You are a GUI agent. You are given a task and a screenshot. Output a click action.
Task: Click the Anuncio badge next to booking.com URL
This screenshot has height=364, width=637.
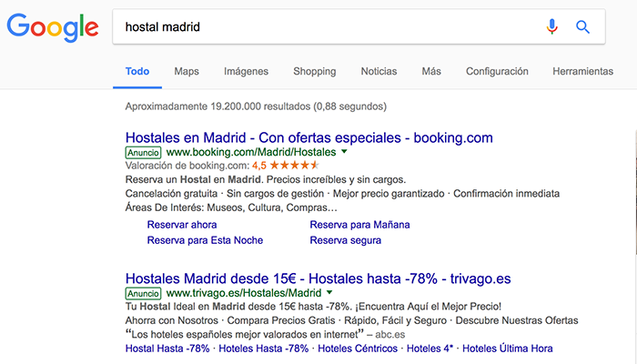(143, 152)
